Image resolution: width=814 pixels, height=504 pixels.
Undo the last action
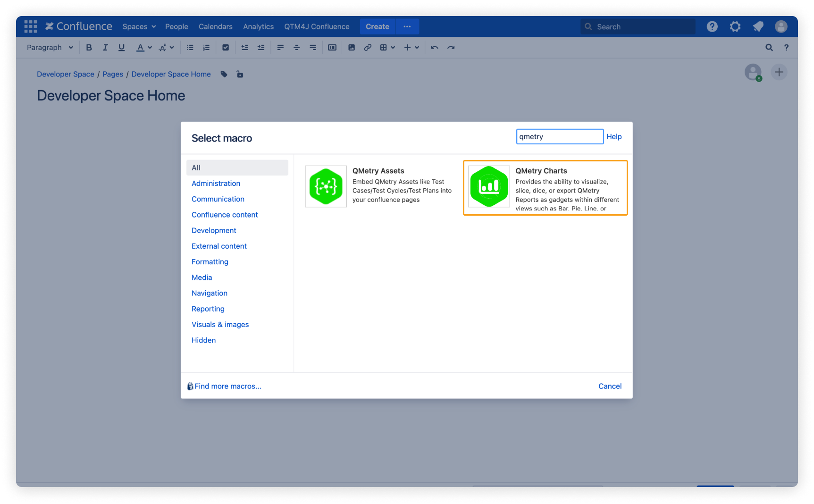click(x=435, y=47)
